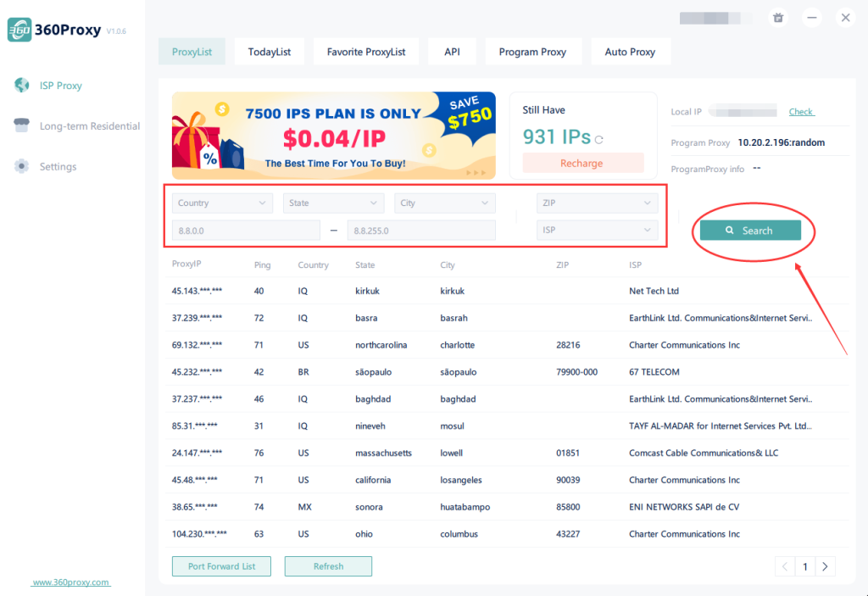868x596 pixels.
Task: Click the city cell huatabampo
Action: click(x=465, y=507)
